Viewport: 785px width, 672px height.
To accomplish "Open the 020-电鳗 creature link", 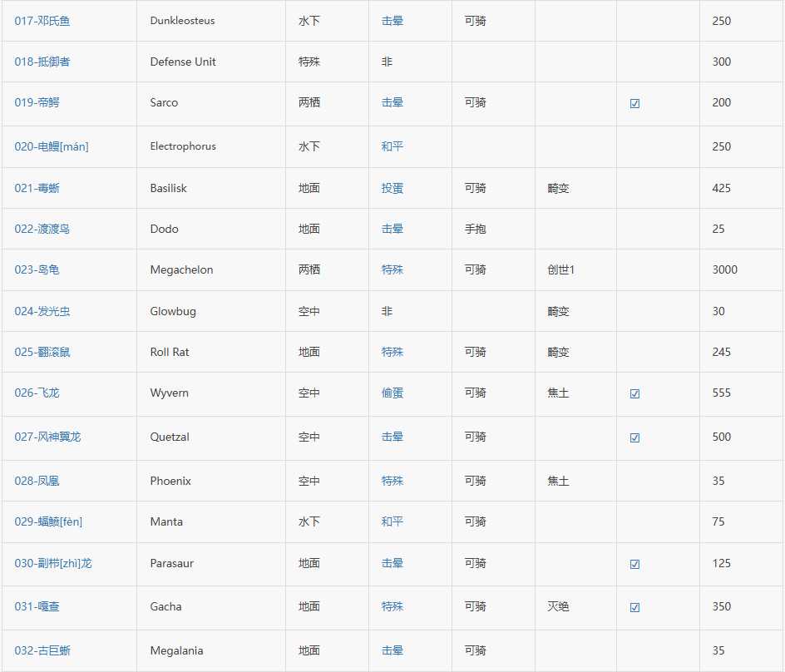I will point(51,146).
